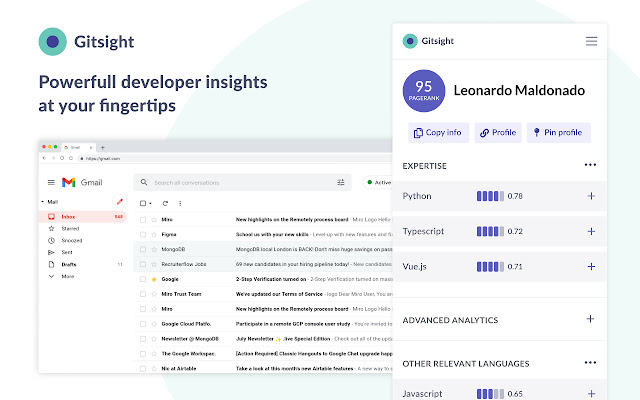
Task: Open the Drafts folder
Action: [x=69, y=264]
